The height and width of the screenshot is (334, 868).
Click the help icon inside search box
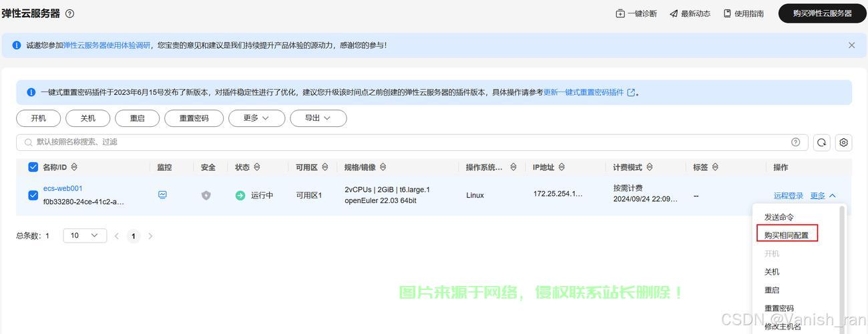795,142
